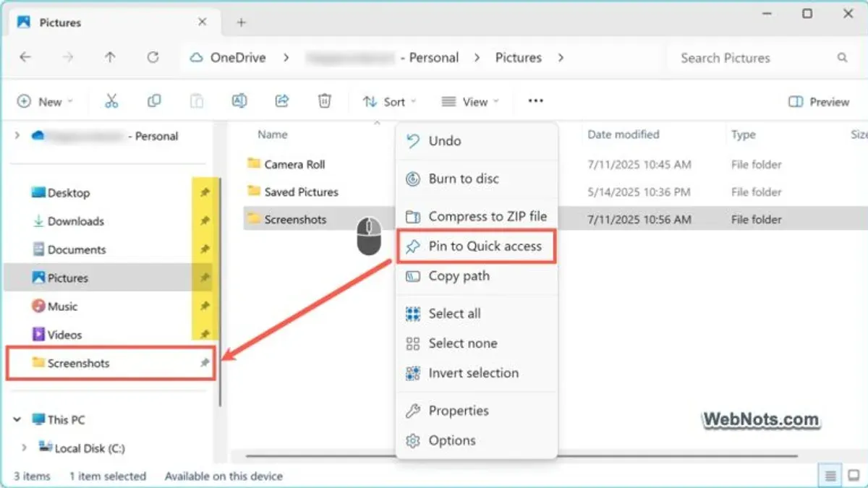868x488 pixels.
Task: Click the OneDrive cloud icon in address bar
Action: click(x=196, y=58)
